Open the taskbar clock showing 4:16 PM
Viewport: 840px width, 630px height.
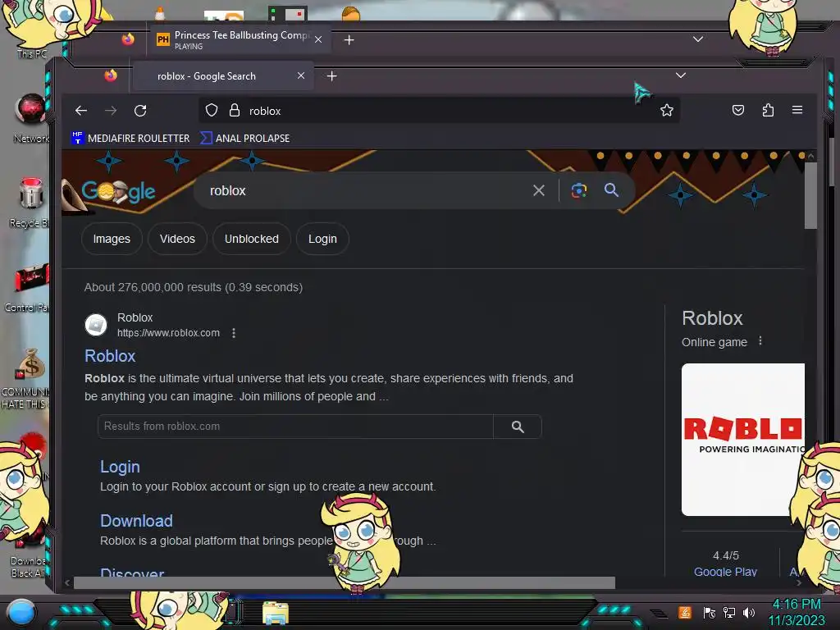pos(797,612)
